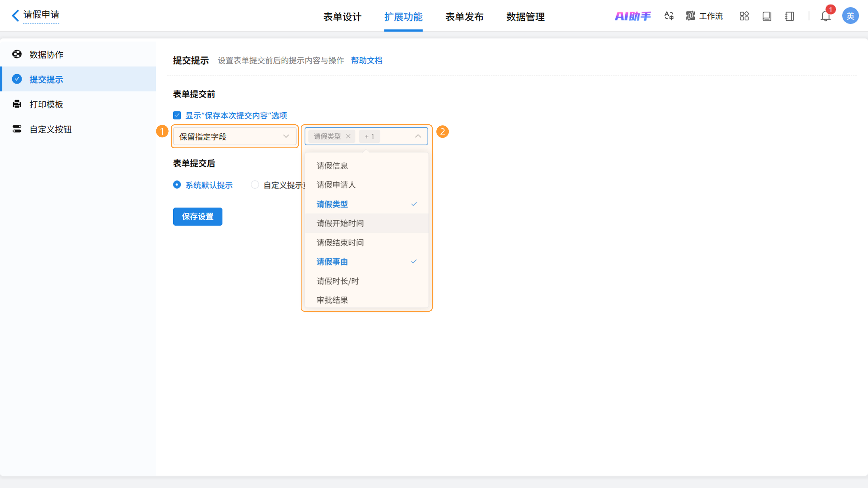Click the 保存设置 button

point(198,216)
